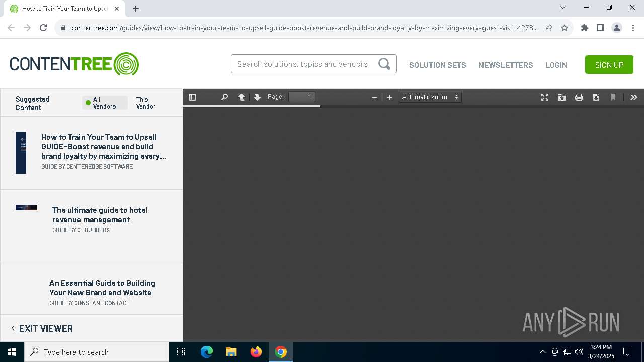Go to next page arrow

257,97
